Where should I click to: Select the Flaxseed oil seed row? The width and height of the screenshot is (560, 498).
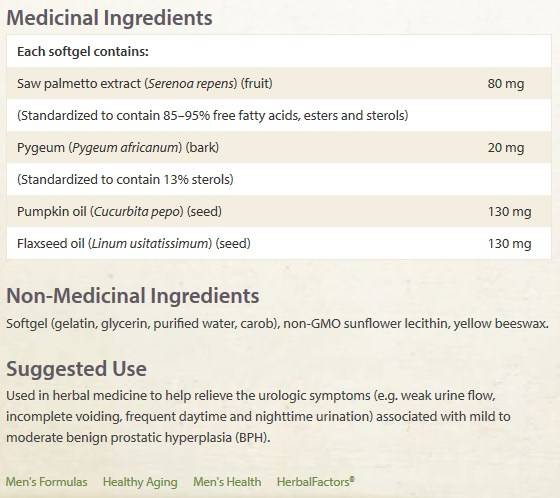click(x=279, y=243)
